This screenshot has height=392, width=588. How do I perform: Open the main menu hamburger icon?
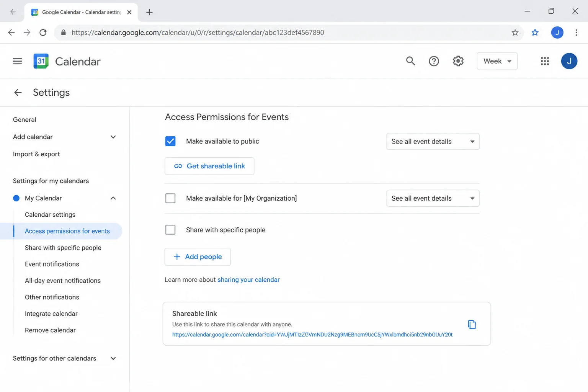point(17,61)
